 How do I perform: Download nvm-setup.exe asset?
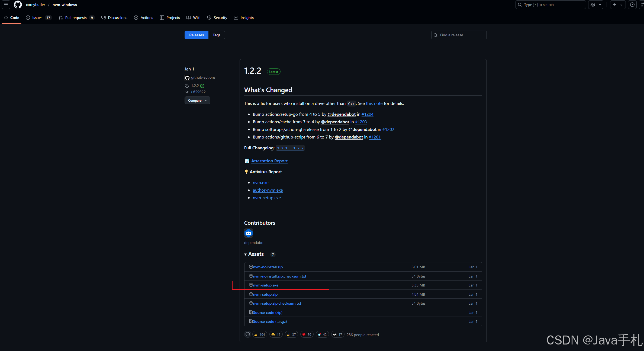tap(265, 285)
